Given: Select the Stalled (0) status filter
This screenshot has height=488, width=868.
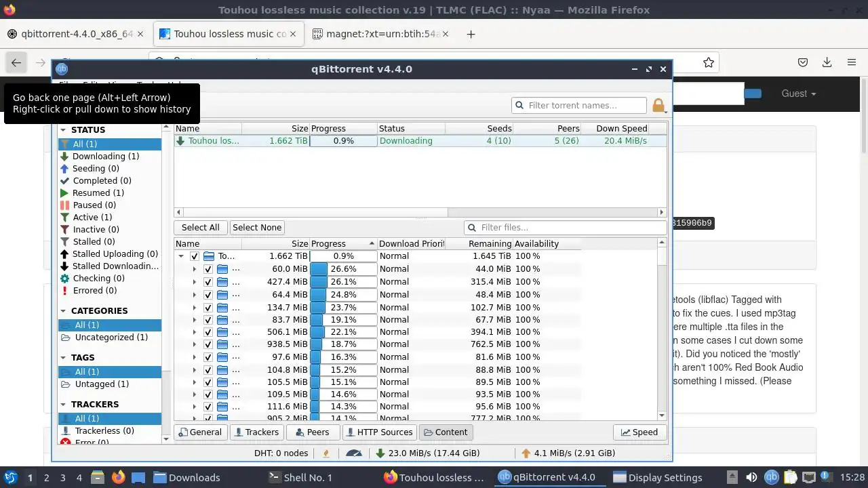Looking at the screenshot, I should (x=110, y=241).
